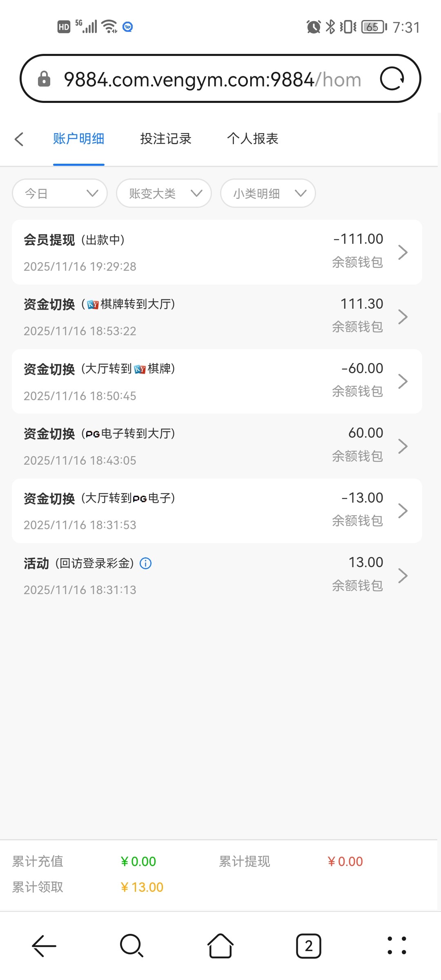The width and height of the screenshot is (441, 980).
Task: Expand details arrow for PG电子转到大厅 entry
Action: 403,446
